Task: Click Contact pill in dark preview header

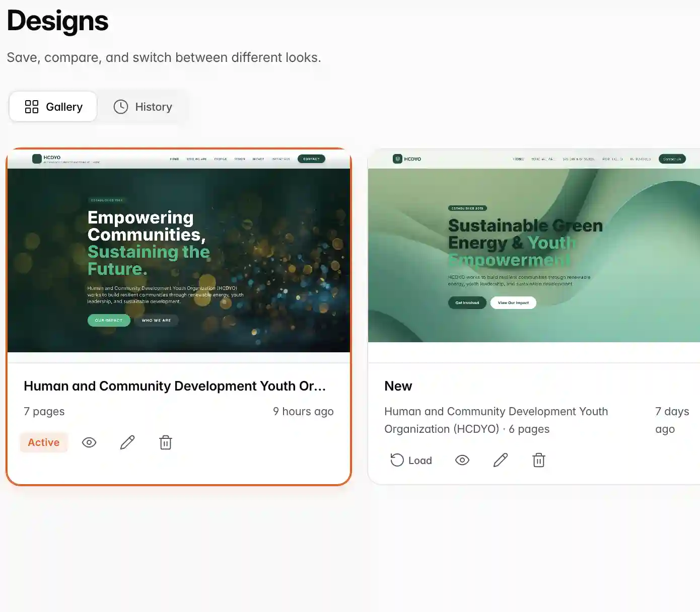Action: (x=311, y=159)
